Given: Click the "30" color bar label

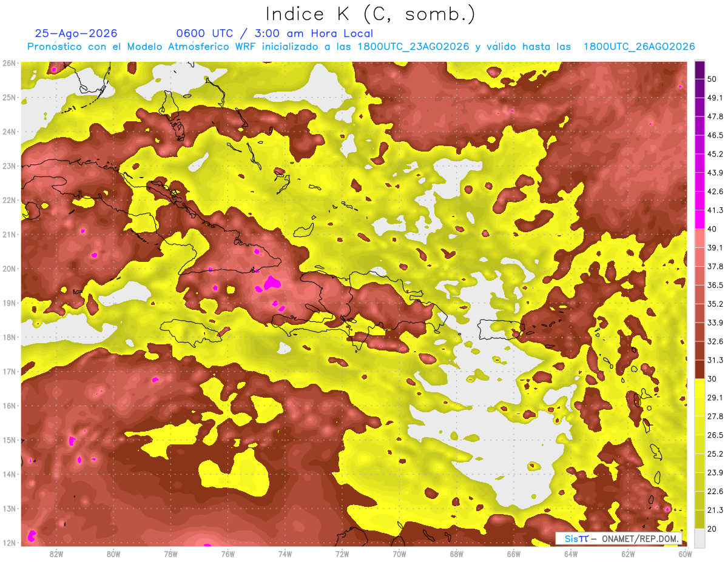Looking at the screenshot, I should tap(713, 379).
